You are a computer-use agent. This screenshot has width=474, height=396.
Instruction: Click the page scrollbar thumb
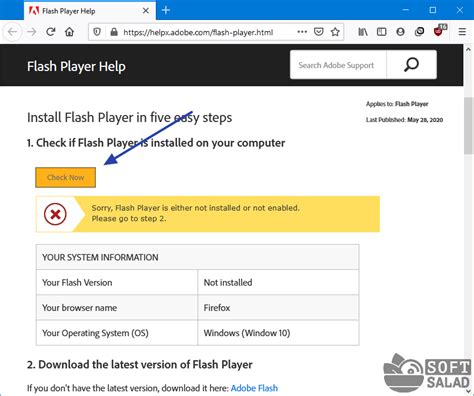click(x=468, y=126)
